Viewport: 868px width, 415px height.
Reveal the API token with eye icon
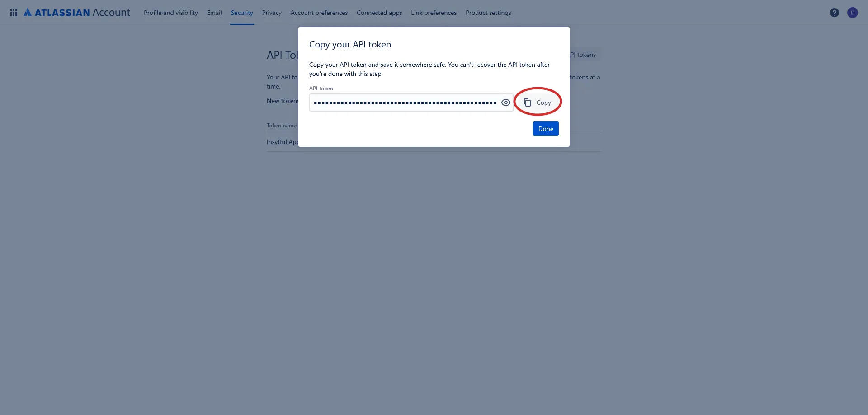505,103
